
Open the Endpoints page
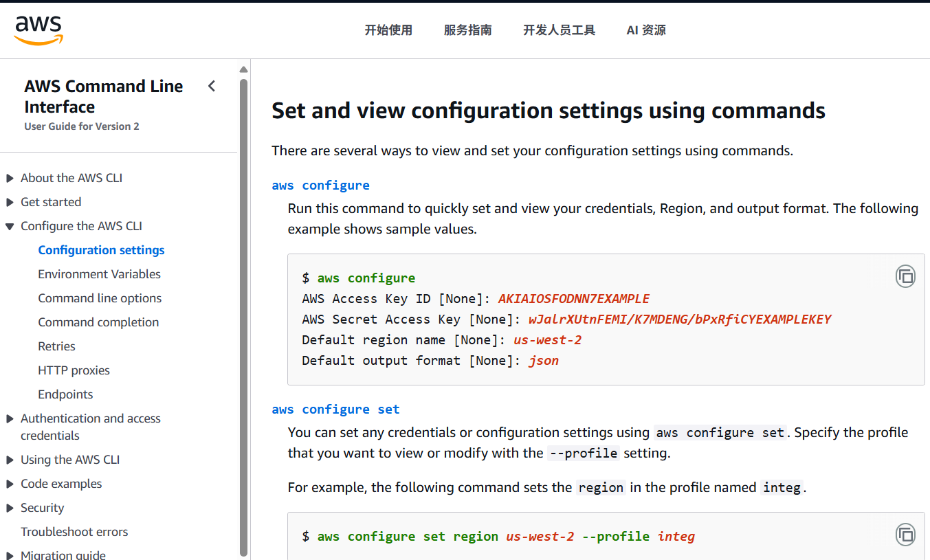click(x=65, y=394)
